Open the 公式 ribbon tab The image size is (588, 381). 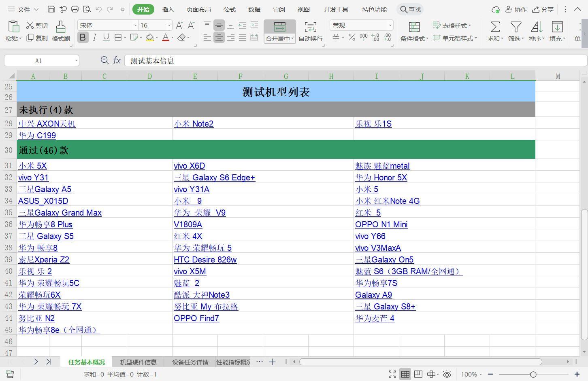[230, 9]
